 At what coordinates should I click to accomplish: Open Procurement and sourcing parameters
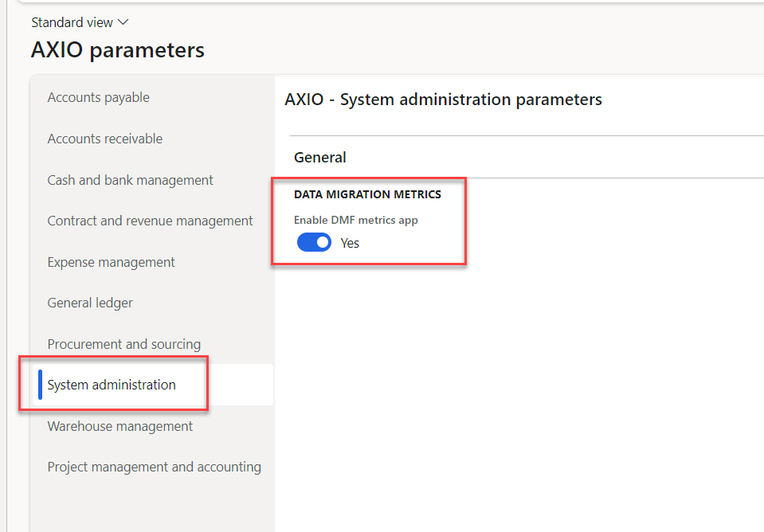click(123, 344)
